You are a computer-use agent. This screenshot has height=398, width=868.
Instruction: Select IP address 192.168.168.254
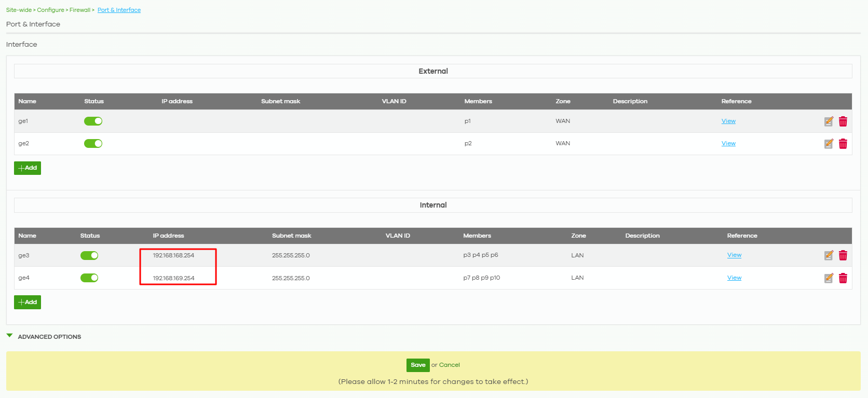tap(173, 255)
